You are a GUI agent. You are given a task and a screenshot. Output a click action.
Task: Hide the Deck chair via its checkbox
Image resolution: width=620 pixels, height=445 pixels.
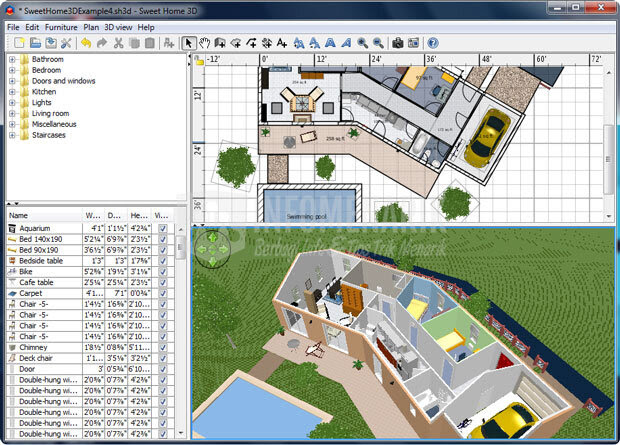click(x=163, y=358)
